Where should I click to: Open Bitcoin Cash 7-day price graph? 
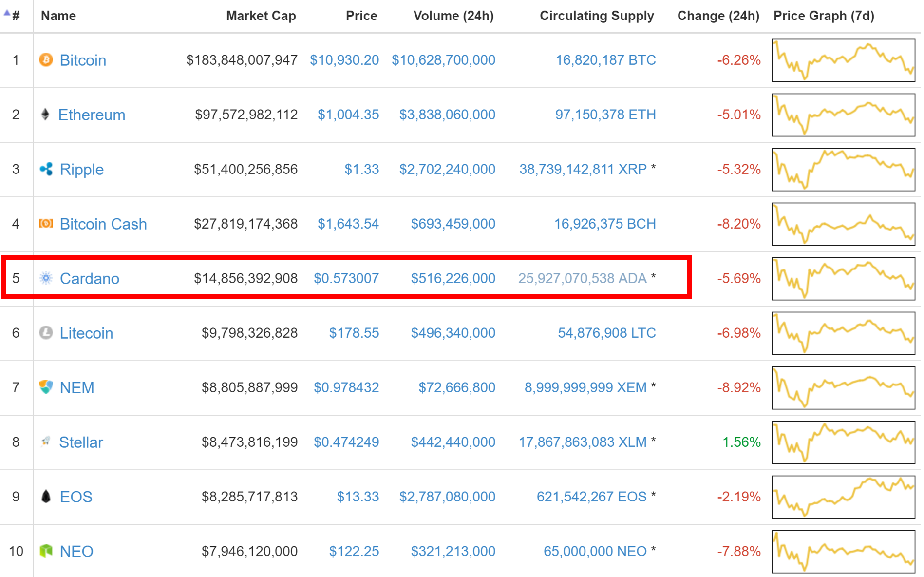[844, 224]
